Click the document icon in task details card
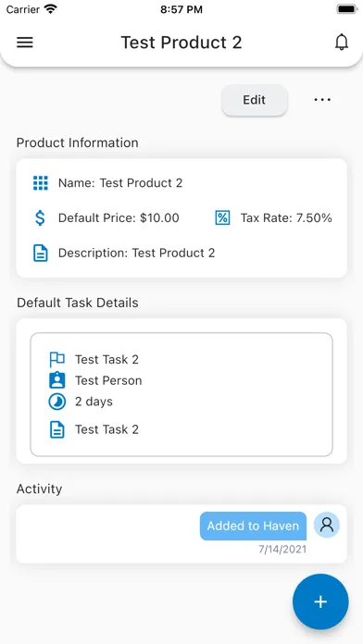The height and width of the screenshot is (644, 363). (56, 429)
